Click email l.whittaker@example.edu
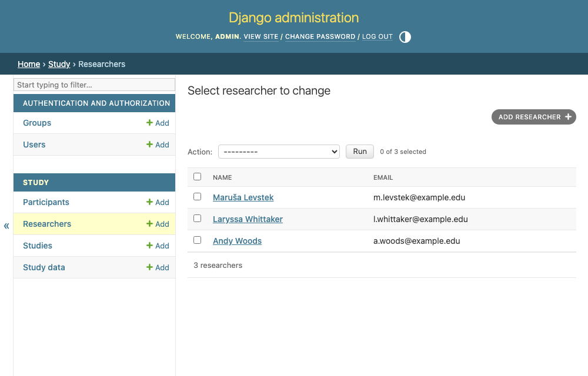This screenshot has width=588, height=376. click(x=420, y=219)
